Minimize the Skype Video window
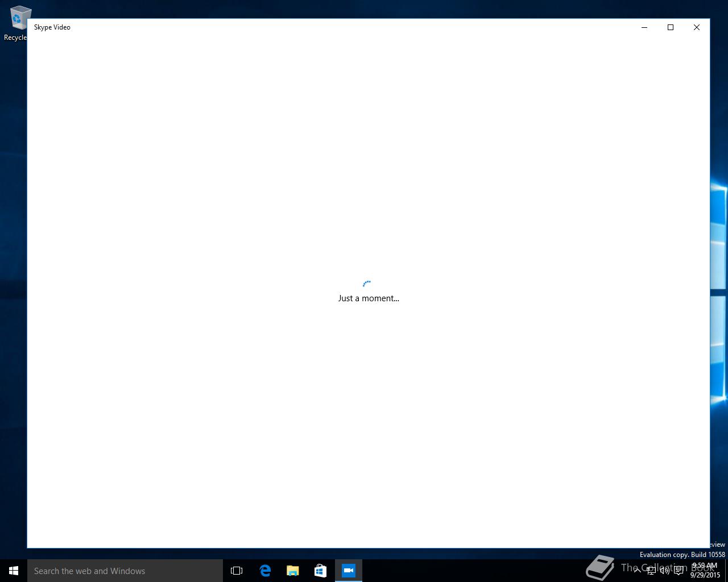728x582 pixels. 644,27
